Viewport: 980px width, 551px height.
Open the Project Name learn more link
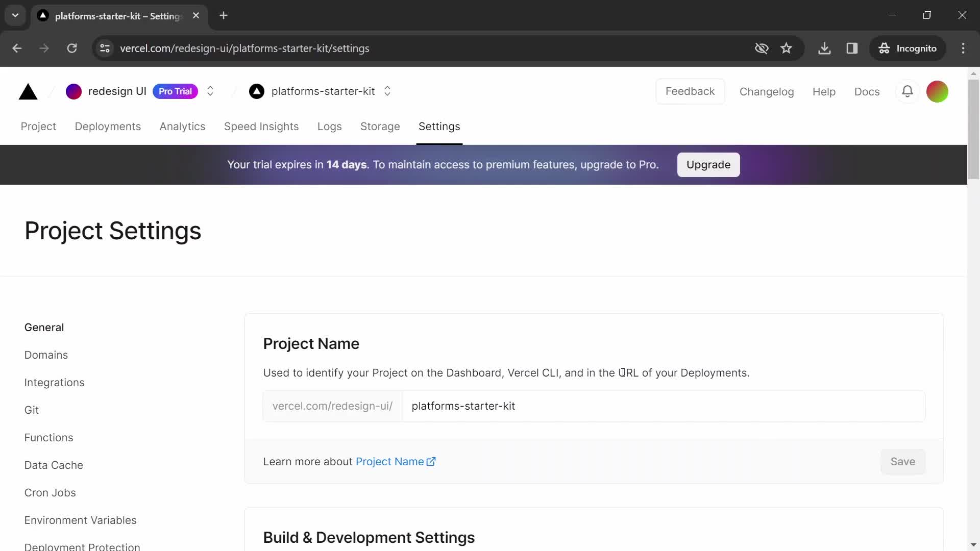click(396, 462)
